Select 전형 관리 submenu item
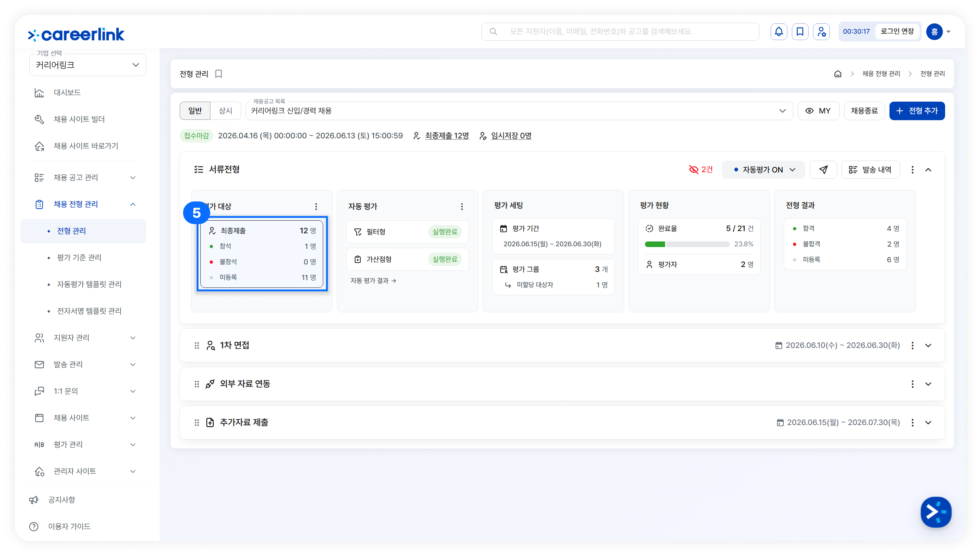 pyautogui.click(x=83, y=231)
